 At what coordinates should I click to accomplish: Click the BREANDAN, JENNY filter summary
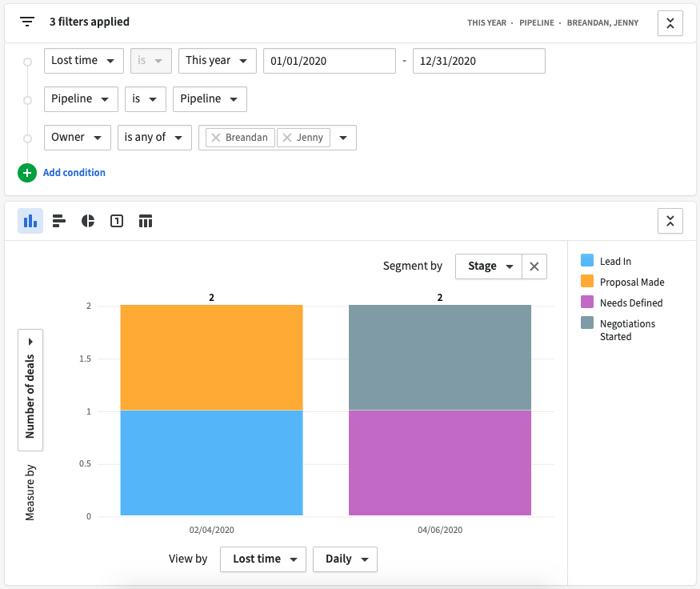point(602,22)
